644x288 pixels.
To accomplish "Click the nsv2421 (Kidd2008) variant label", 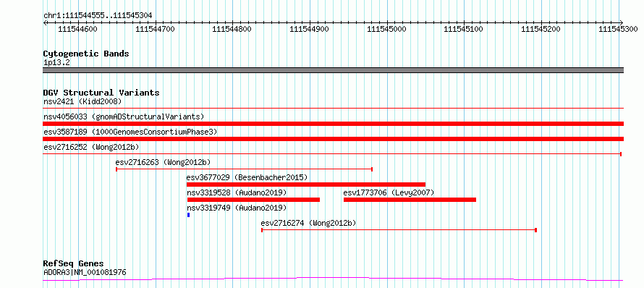I will [x=82, y=101].
